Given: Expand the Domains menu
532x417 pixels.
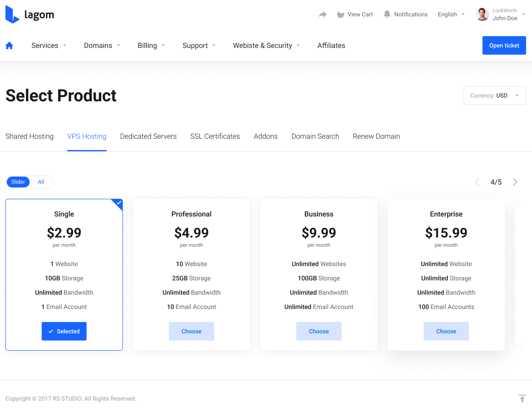Looking at the screenshot, I should pyautogui.click(x=102, y=45).
